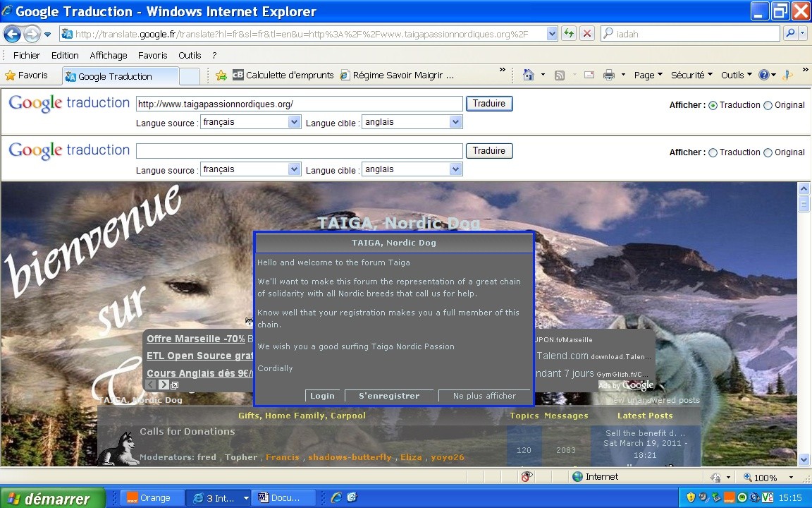Open the second Langue source français dropdown
The height and width of the screenshot is (508, 812).
251,169
